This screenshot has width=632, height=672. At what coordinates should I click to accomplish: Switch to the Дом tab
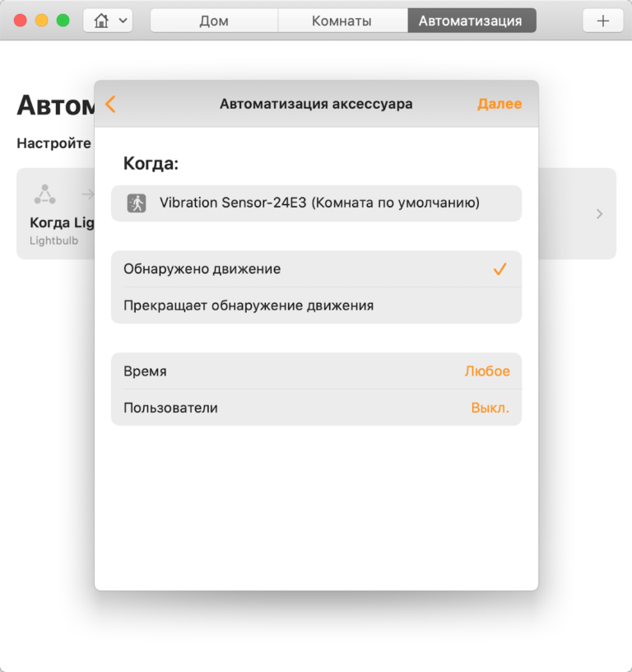(214, 21)
